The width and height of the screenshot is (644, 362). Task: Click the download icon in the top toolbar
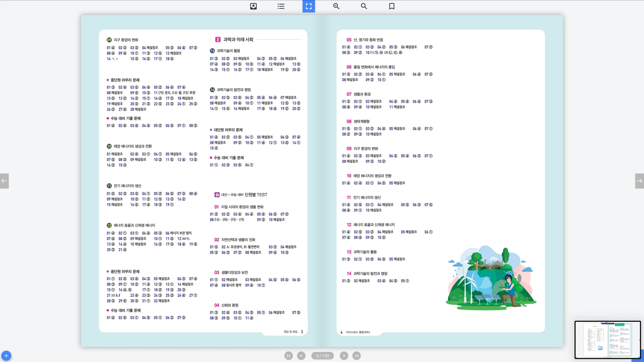[x=253, y=6]
